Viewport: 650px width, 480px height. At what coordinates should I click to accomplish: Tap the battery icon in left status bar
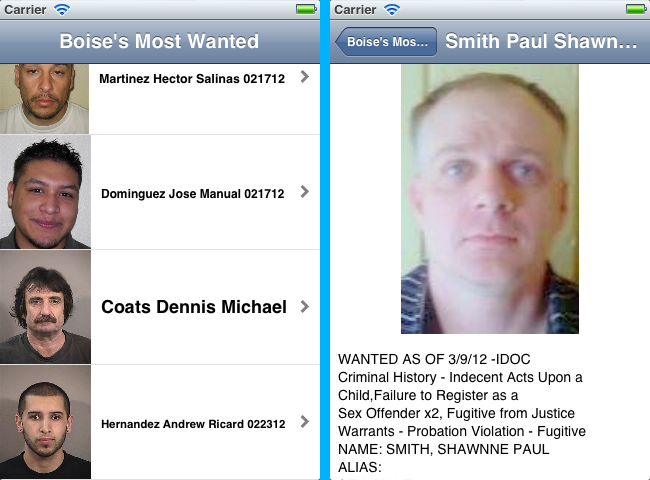(x=306, y=9)
